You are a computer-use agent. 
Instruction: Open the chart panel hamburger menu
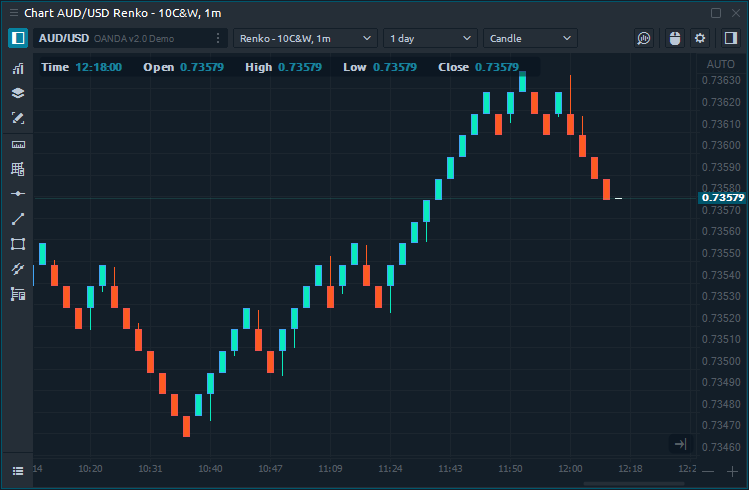[x=17, y=470]
